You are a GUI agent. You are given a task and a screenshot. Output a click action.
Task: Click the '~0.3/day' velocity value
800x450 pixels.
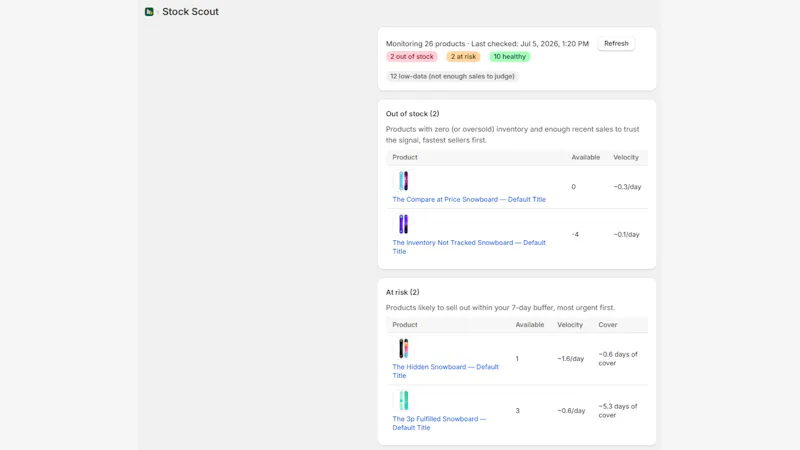coord(627,187)
